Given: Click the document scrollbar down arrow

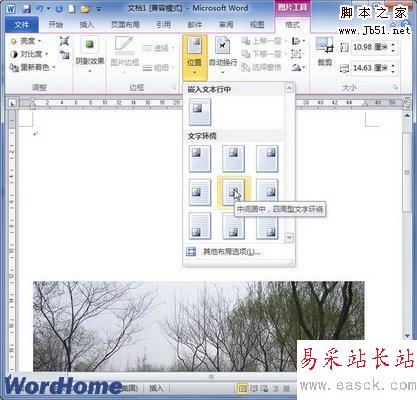Looking at the screenshot, I should tap(407, 335).
